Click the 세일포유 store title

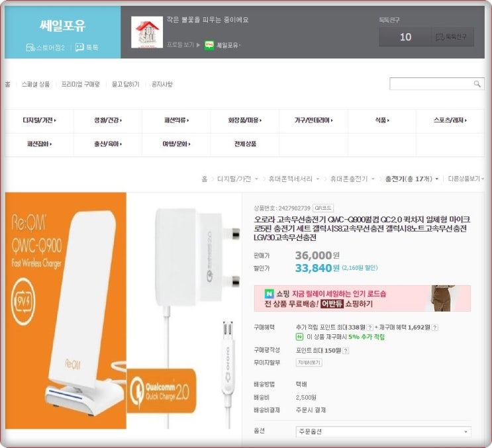pos(62,25)
